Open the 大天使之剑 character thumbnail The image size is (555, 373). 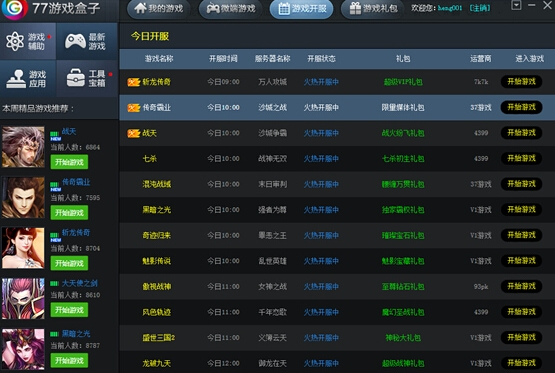23,299
